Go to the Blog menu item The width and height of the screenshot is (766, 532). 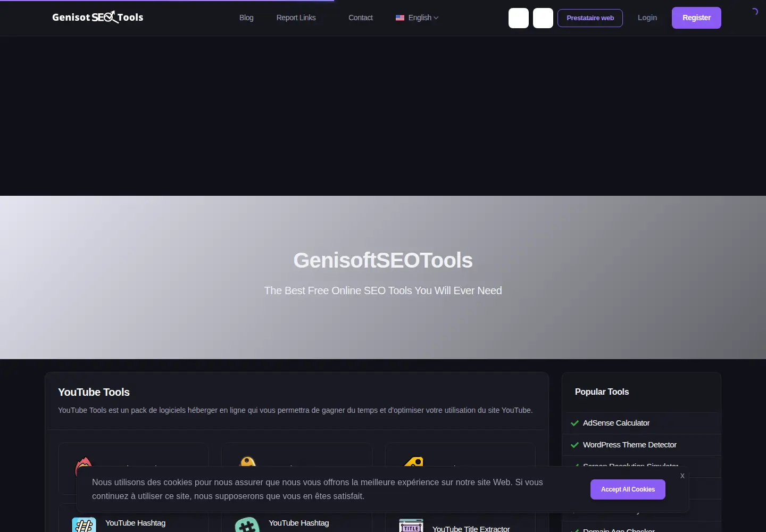tap(246, 18)
